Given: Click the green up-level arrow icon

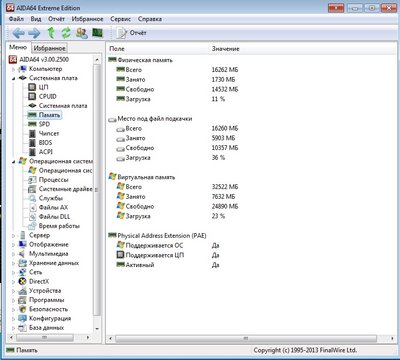Looking at the screenshot, I should 51,33.
